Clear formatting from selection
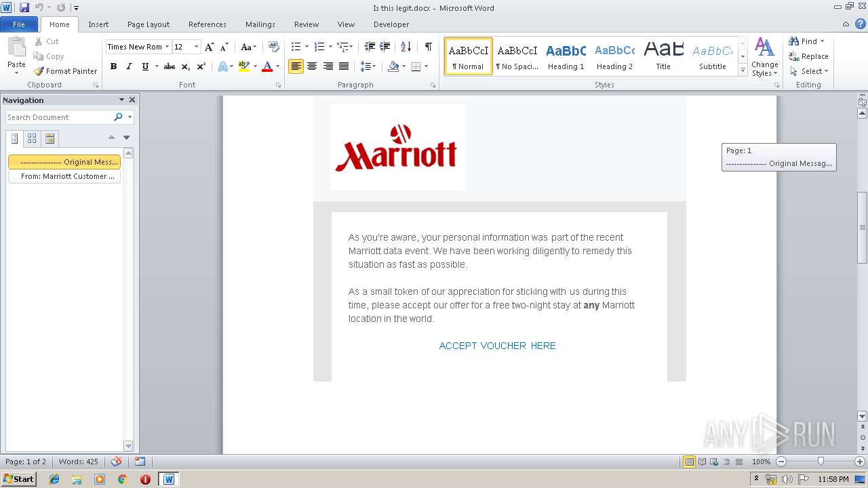The height and width of the screenshot is (488, 868). pos(273,47)
